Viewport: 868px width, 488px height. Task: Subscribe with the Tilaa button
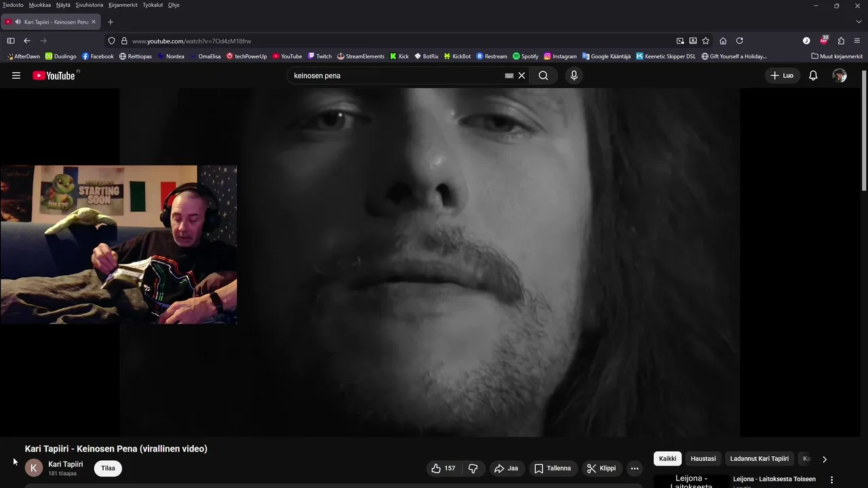point(108,468)
